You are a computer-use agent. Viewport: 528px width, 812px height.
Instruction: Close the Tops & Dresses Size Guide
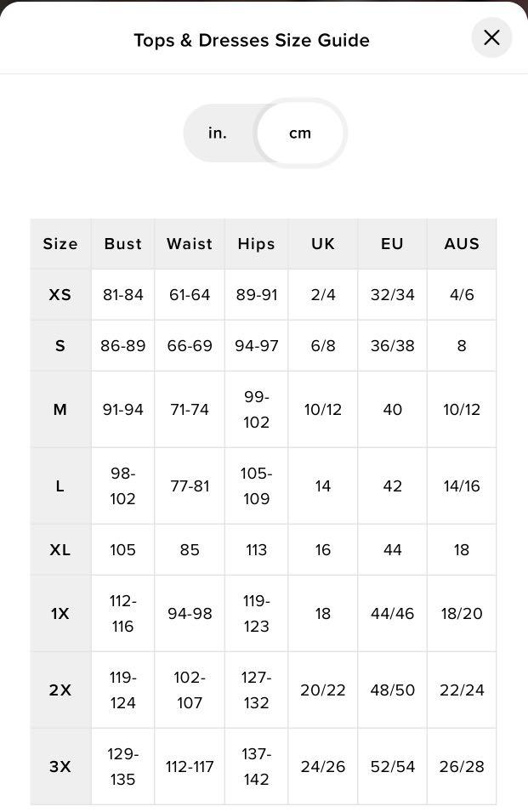pyautogui.click(x=491, y=37)
